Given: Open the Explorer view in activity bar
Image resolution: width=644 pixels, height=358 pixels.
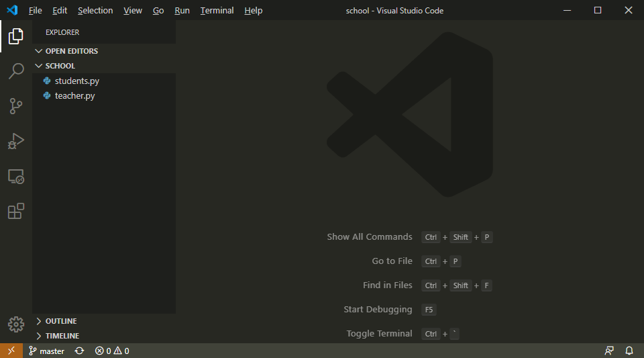Looking at the screenshot, I should (16, 36).
